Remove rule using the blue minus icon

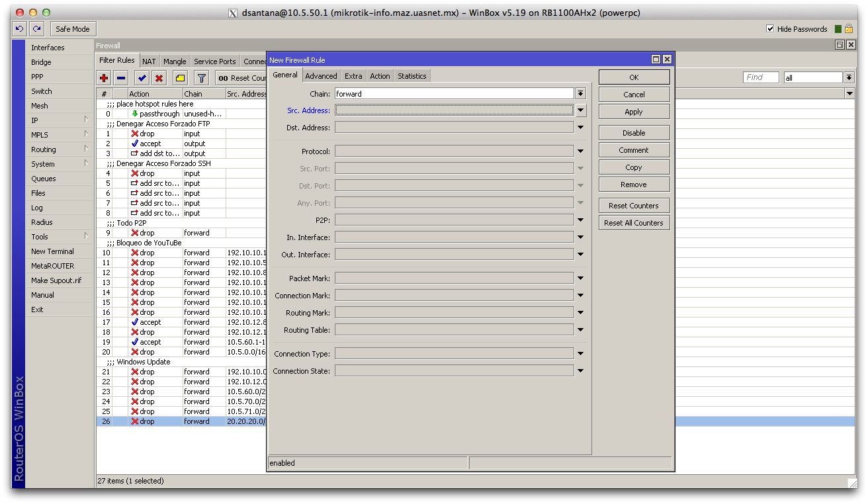coord(120,78)
